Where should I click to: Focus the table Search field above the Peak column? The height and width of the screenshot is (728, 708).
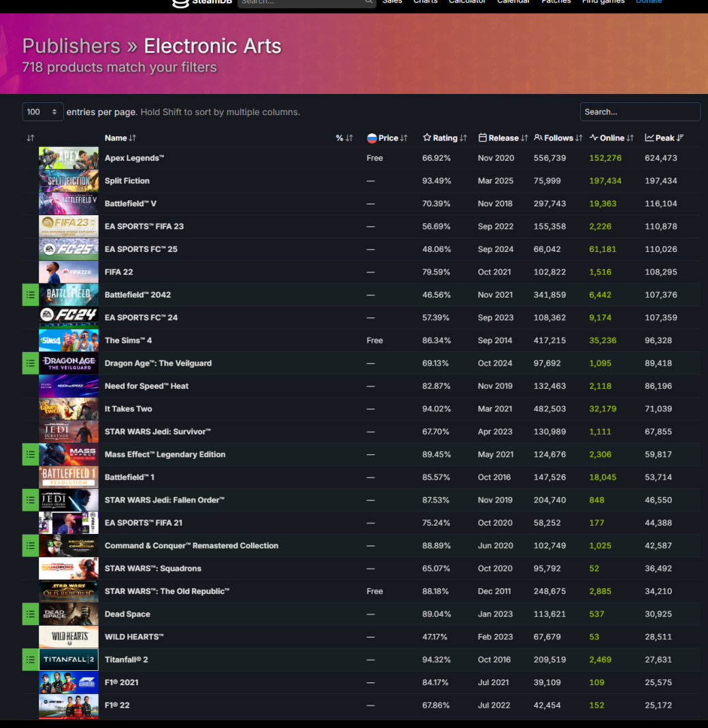640,112
